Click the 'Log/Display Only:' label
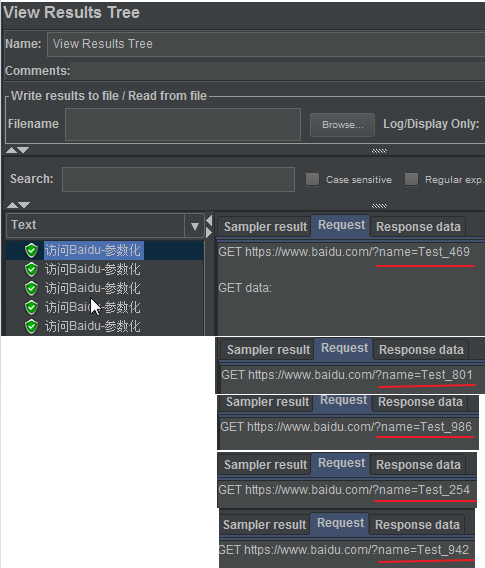Screen dimensions: 485x568 click(x=431, y=124)
